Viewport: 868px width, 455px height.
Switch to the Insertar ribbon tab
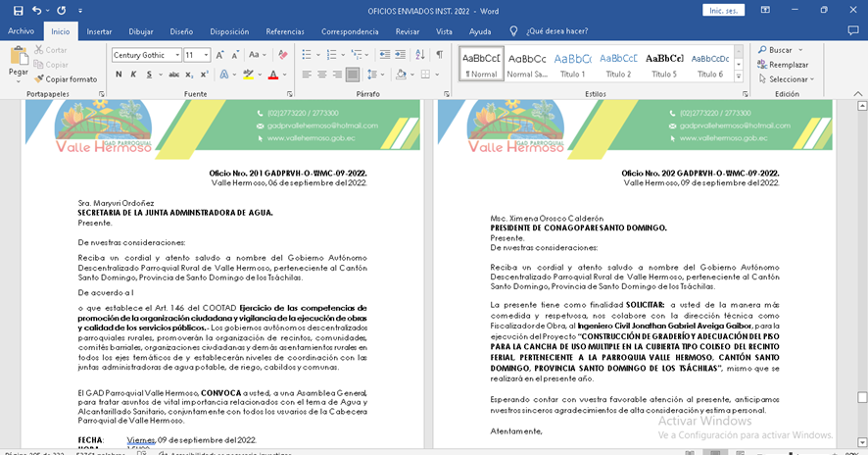(x=99, y=31)
